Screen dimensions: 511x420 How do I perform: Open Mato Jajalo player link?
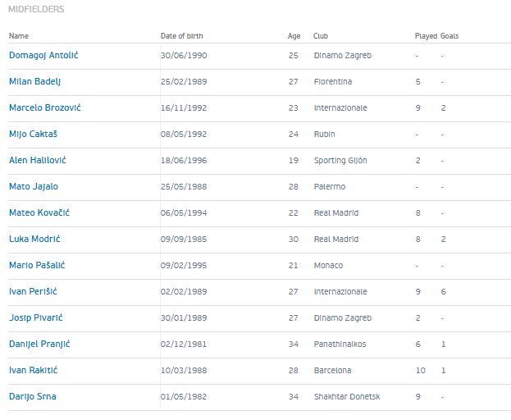pos(34,186)
